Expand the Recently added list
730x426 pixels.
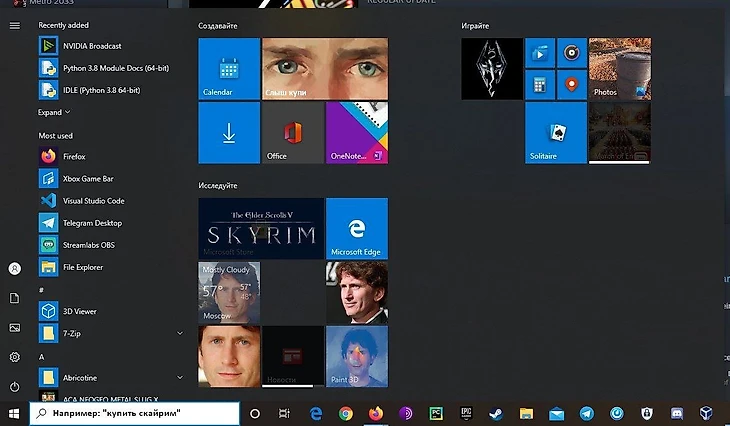point(55,113)
